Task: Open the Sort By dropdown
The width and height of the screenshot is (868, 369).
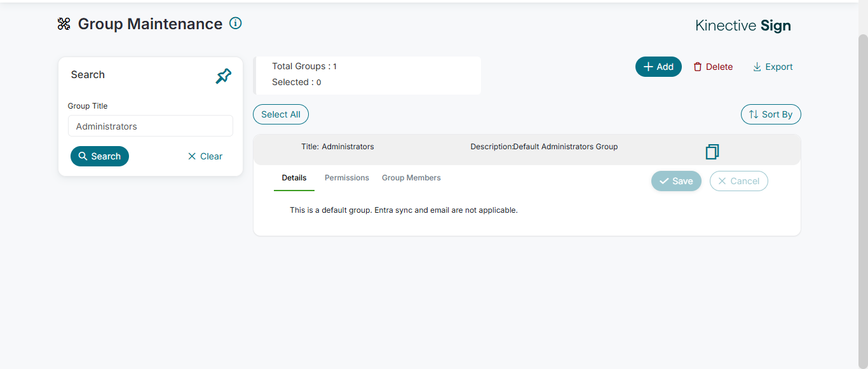Action: [x=771, y=114]
